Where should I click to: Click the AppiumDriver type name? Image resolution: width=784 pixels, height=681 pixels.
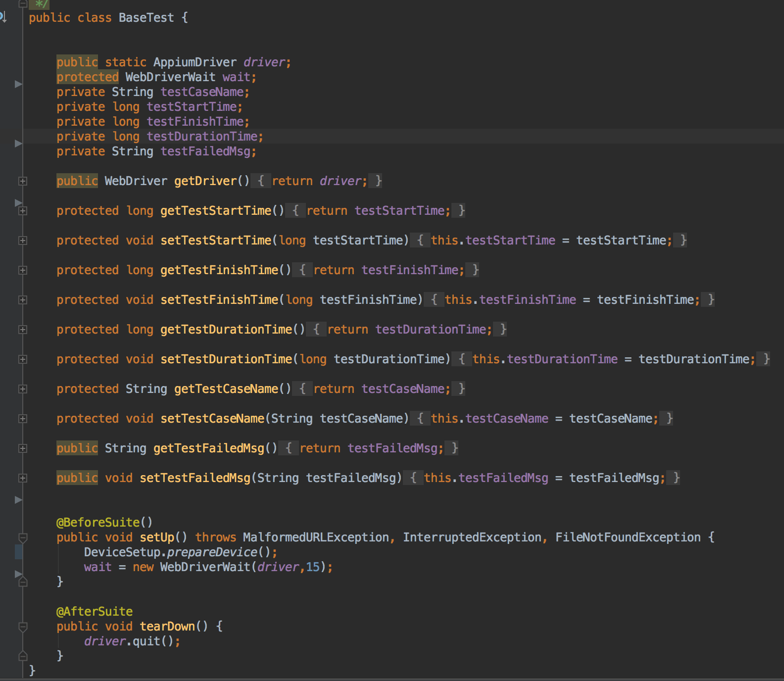195,62
